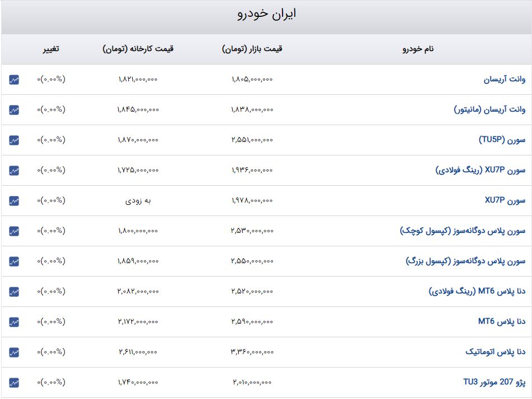
Task: Click change value in سورن (TU5P) row
Action: coord(51,140)
